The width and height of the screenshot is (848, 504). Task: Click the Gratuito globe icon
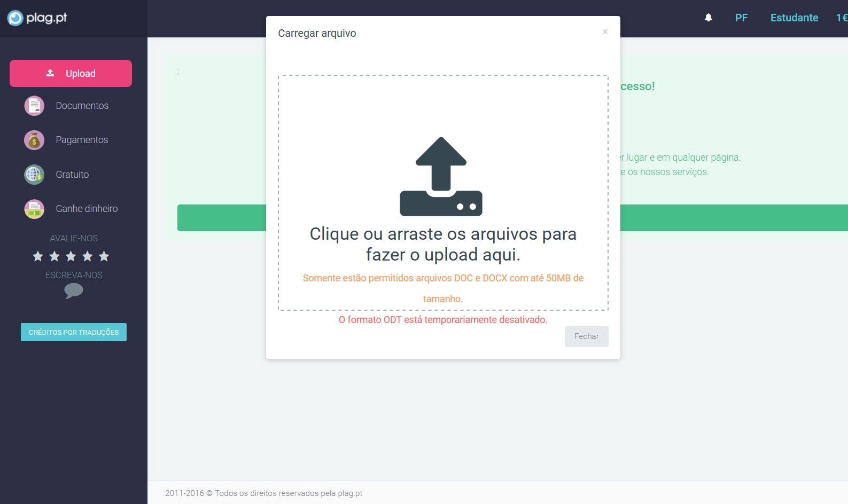pos(34,175)
